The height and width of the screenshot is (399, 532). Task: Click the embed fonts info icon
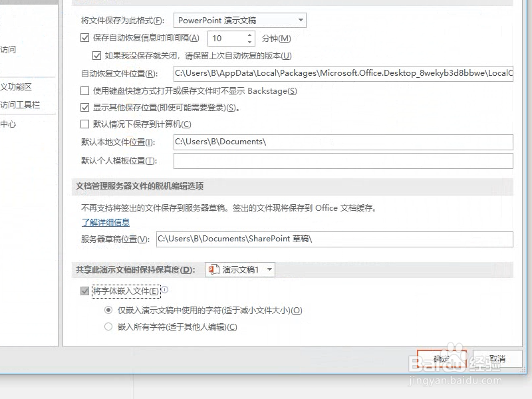[164, 289]
